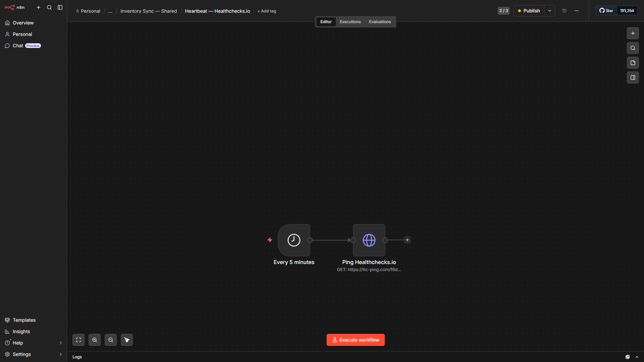The image size is (644, 362).
Task: Switch to the Editor tab
Action: pos(326,22)
